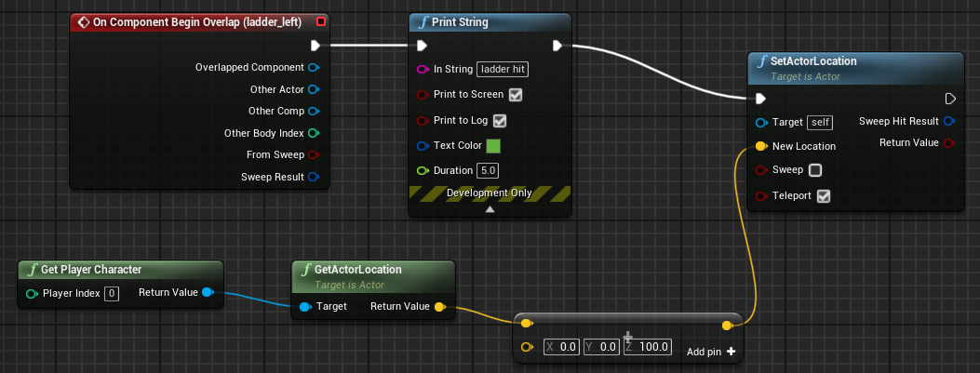Screen dimensions: 980x373
Task: Click the Add pin button
Action: pos(711,352)
